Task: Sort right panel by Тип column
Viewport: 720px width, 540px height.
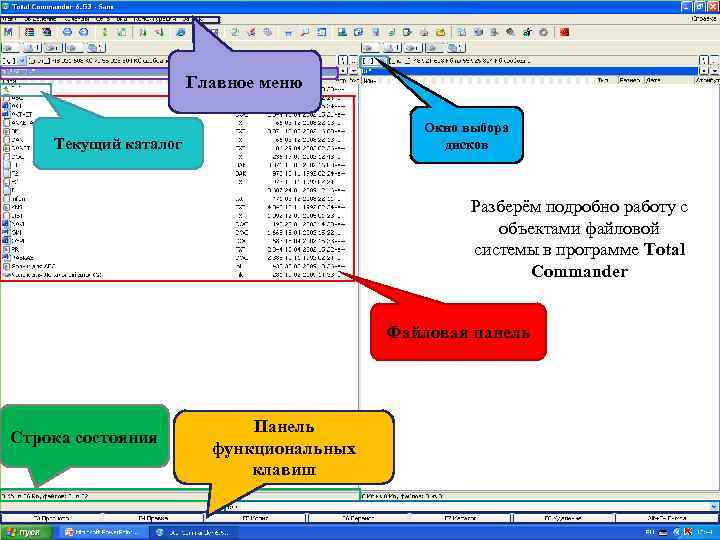Action: [605, 80]
